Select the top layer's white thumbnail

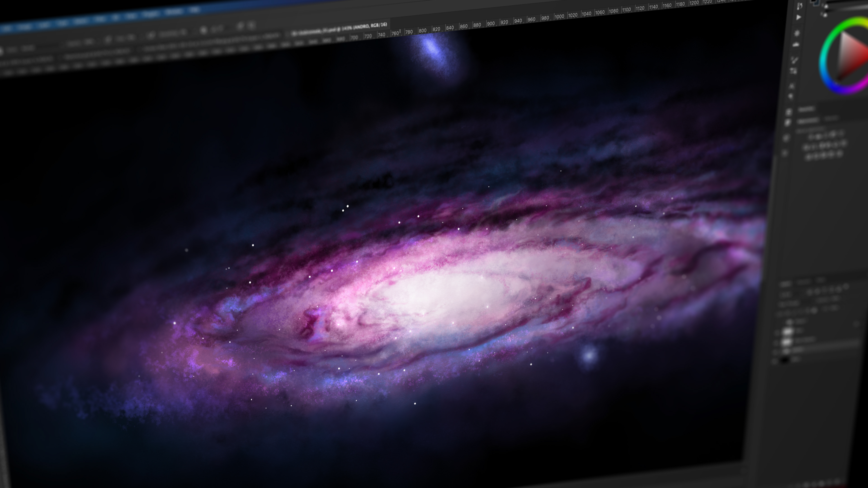(788, 332)
